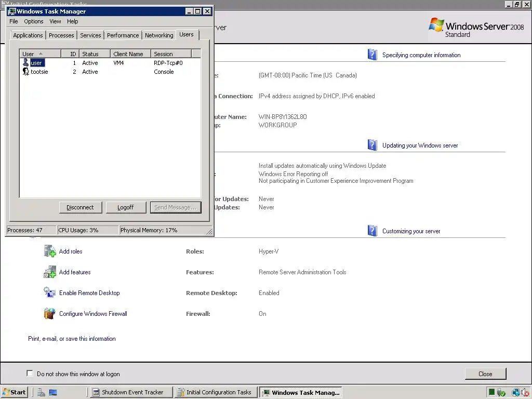Click Print, e-mail, or save this information
532x399 pixels.
pyautogui.click(x=72, y=339)
